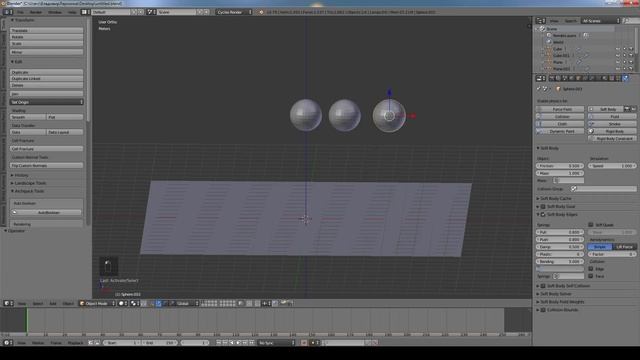The width and height of the screenshot is (640, 360).
Task: Adjust the Bending stiffness slider field
Action: point(560,261)
